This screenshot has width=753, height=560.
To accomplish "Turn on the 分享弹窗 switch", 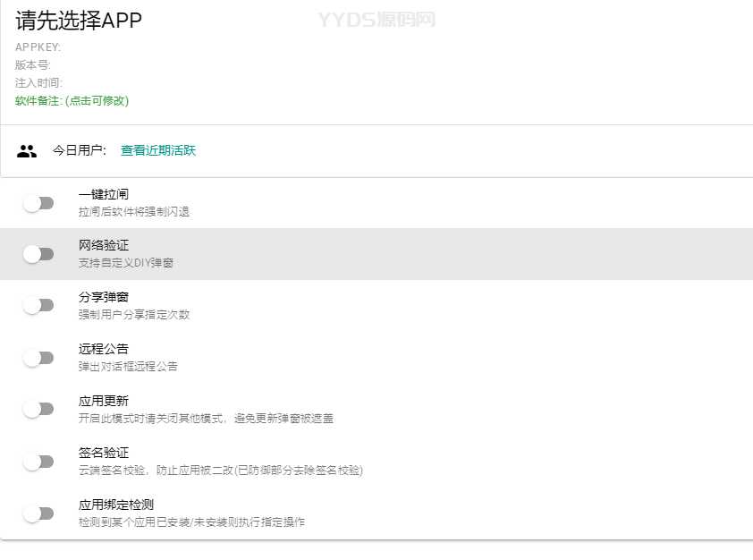I will (38, 305).
